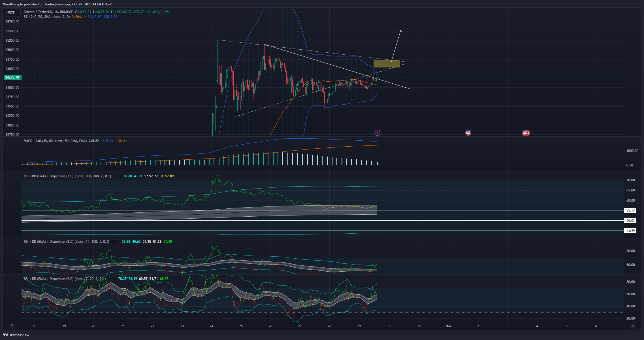Toggle the A auto-scale button at bottom right
Screen dimensions: 644x340
point(633,326)
